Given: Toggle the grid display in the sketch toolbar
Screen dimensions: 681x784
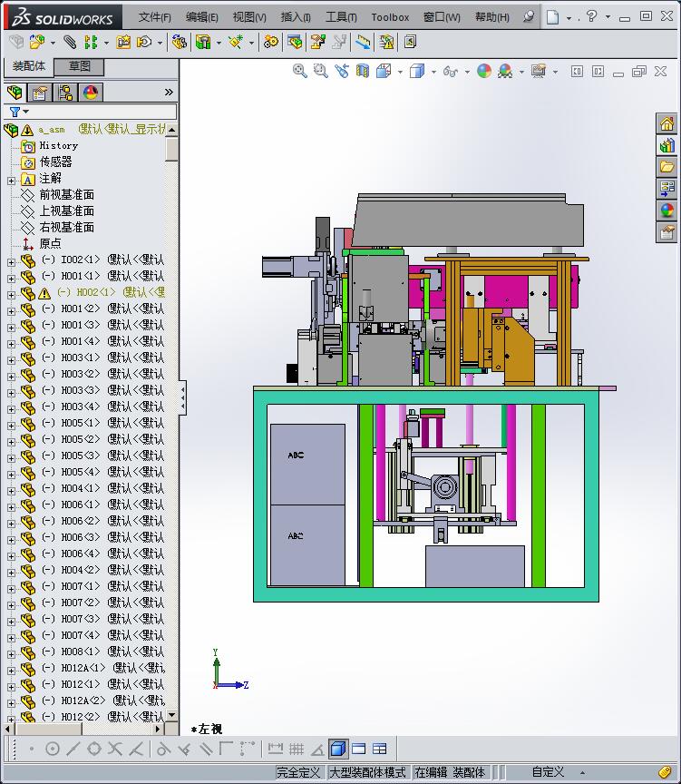Looking at the screenshot, I should tap(297, 749).
